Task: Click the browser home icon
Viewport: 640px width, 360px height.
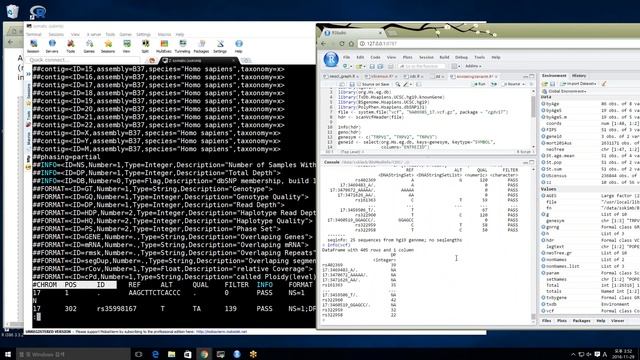Action: point(351,44)
